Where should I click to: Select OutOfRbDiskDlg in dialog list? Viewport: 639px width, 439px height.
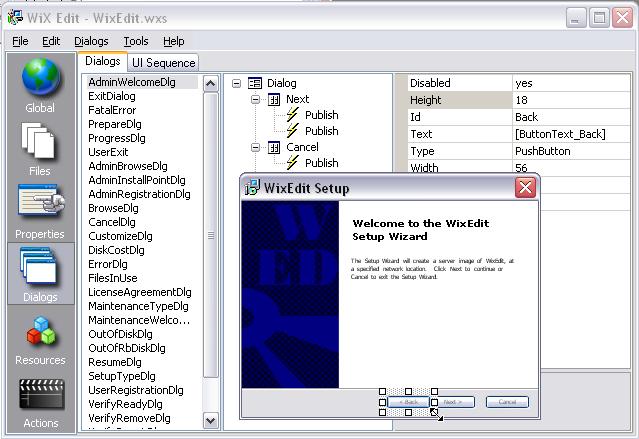pyautogui.click(x=127, y=348)
